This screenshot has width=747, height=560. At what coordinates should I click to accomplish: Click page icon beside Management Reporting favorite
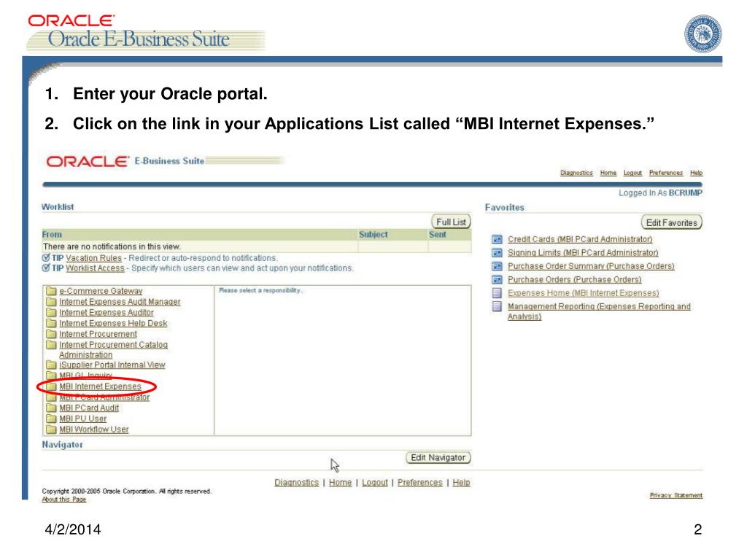coord(497,306)
